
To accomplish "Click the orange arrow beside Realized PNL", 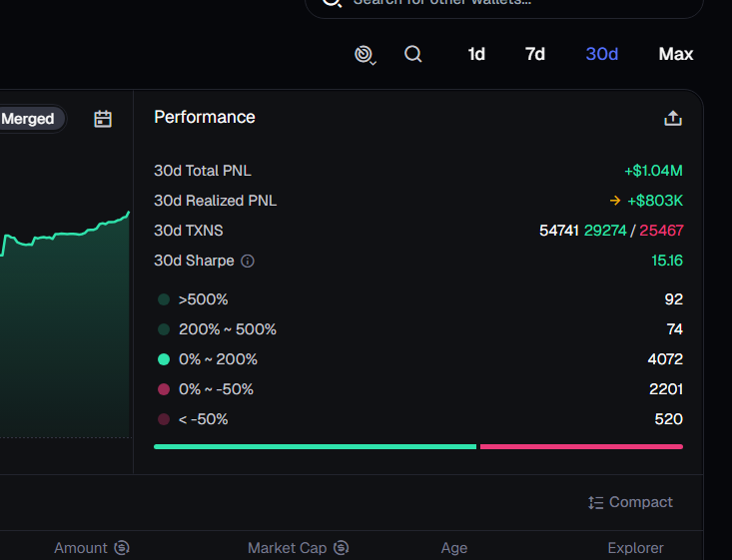I will click(615, 201).
